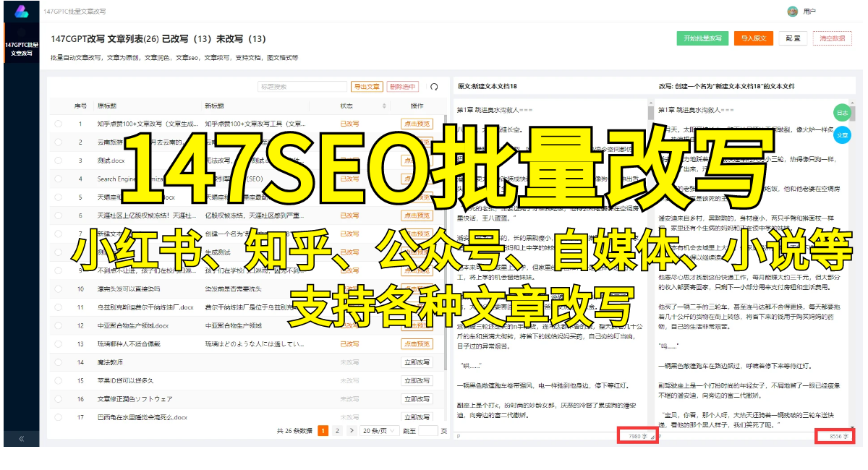
Task: Click the next-page arrow in the pagination bar
Action: (x=352, y=430)
